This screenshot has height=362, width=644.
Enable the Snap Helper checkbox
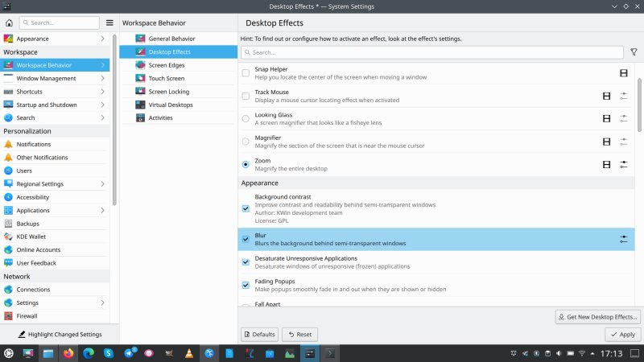pyautogui.click(x=246, y=73)
